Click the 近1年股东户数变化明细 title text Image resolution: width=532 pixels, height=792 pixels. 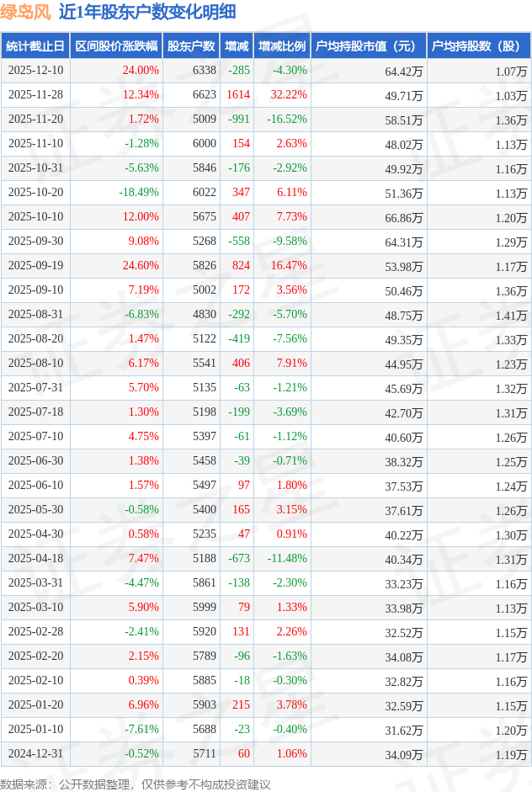click(x=147, y=12)
